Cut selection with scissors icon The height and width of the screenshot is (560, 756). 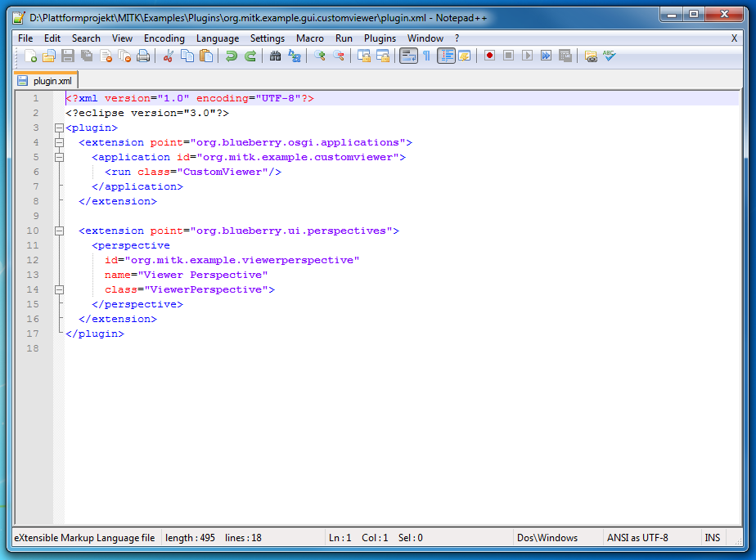tap(168, 56)
